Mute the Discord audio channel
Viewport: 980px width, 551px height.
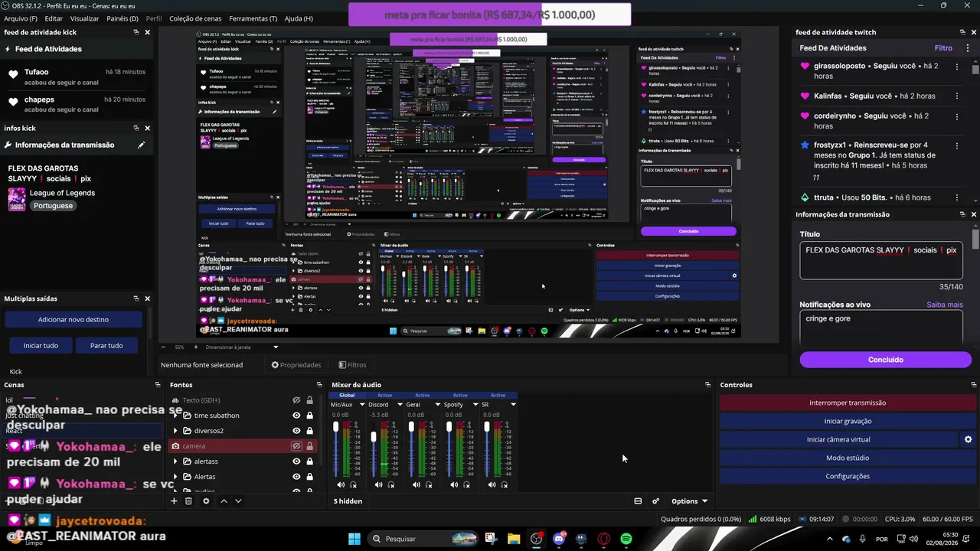(378, 484)
